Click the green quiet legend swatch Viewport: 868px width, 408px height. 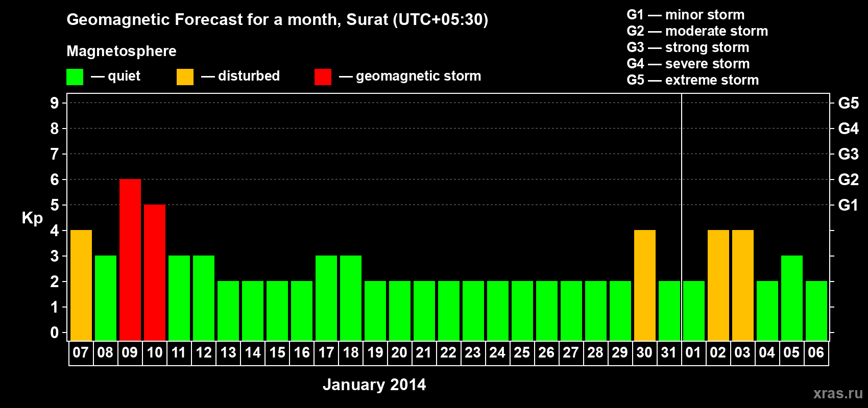[x=75, y=77]
